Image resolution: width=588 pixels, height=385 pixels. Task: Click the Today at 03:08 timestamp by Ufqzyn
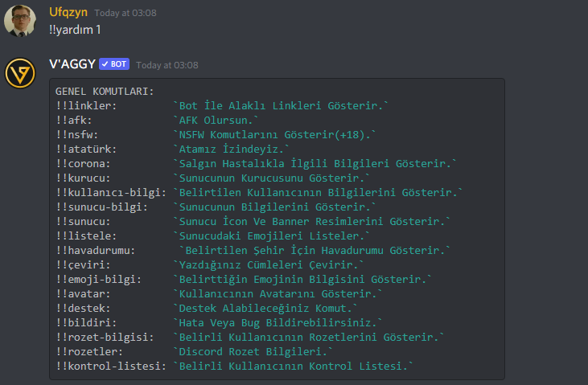pos(125,13)
